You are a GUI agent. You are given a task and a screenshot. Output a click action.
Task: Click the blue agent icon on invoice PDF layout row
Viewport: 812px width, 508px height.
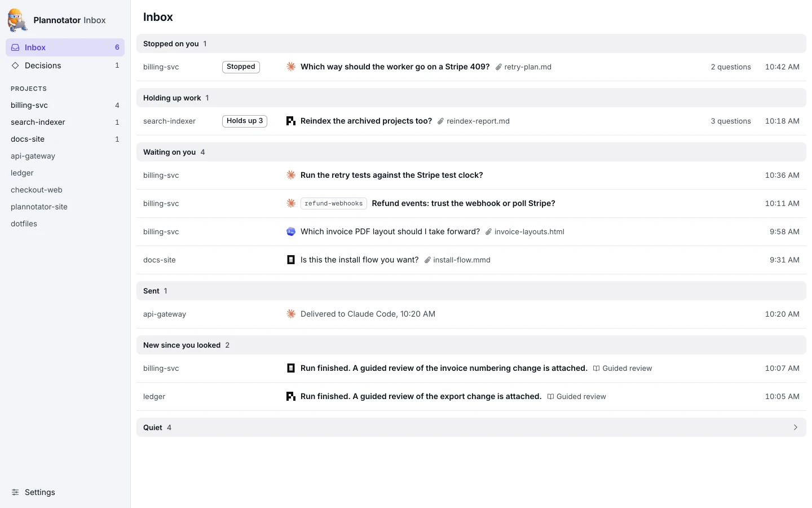[x=291, y=231]
